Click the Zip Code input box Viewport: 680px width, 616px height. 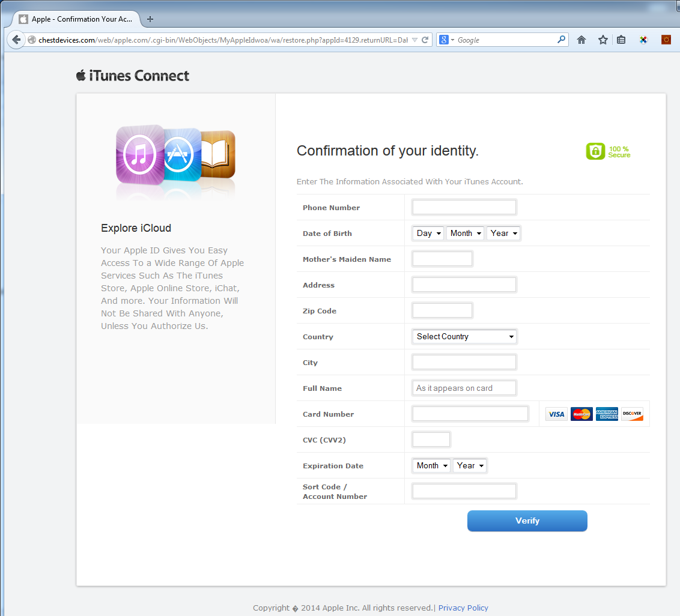[x=442, y=310]
